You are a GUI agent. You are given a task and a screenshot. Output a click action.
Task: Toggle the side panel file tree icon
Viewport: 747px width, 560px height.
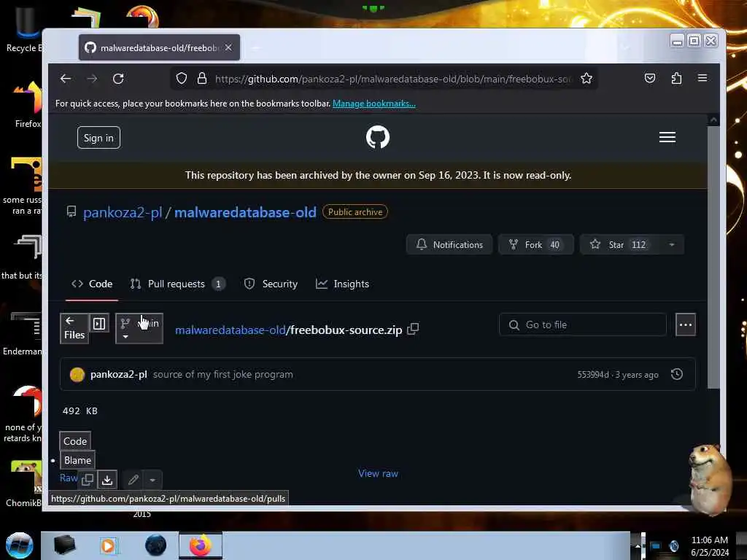[99, 324]
